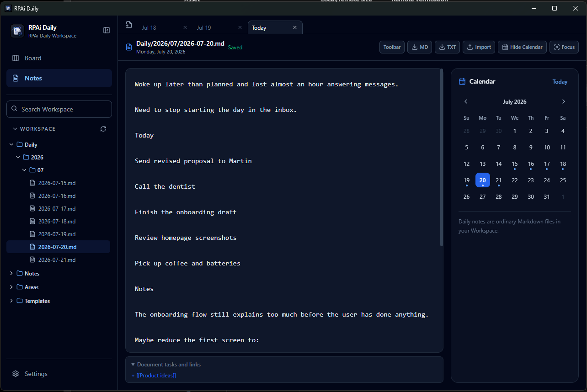Collapse the 07 folder
The image size is (587, 392).
point(24,170)
